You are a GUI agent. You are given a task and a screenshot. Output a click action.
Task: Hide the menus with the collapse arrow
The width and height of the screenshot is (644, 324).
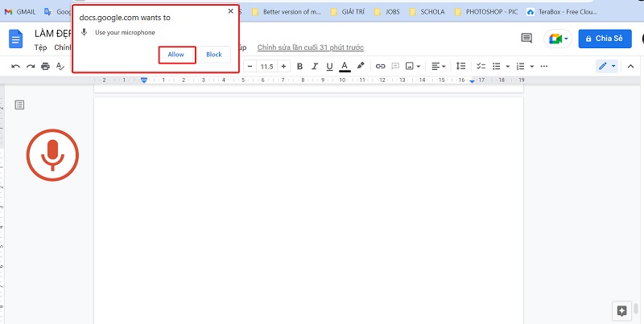[x=631, y=66]
